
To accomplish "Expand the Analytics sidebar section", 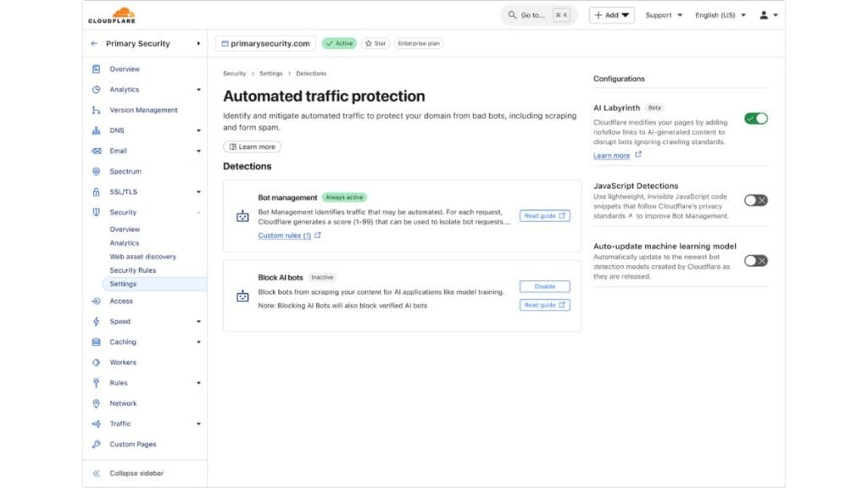I will (198, 90).
